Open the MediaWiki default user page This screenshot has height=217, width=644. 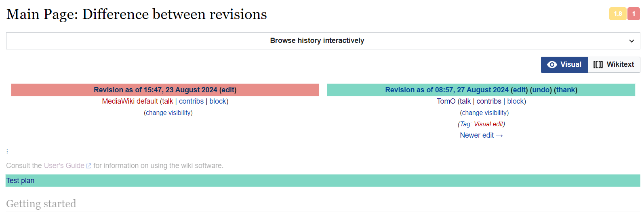click(x=130, y=101)
